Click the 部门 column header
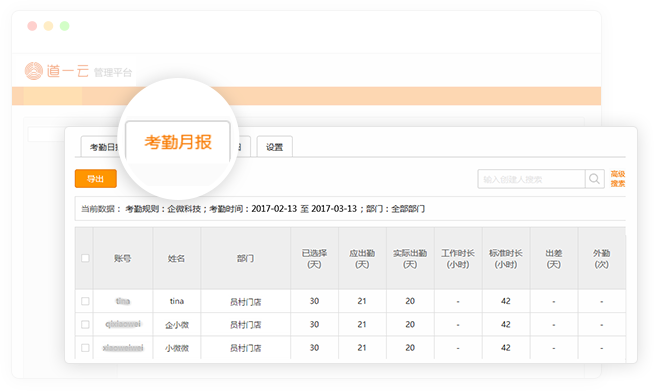The width and height of the screenshot is (654, 391). click(245, 258)
